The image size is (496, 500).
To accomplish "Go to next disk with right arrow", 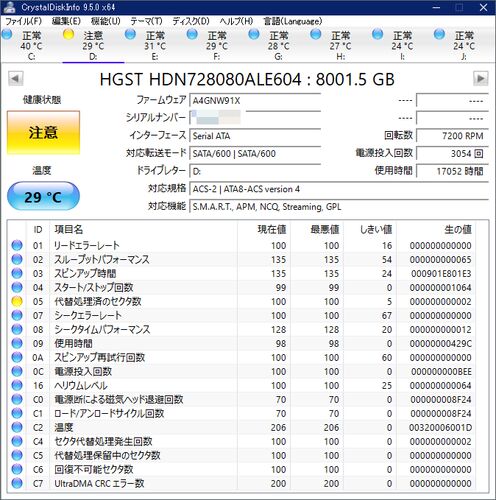I will coord(480,79).
